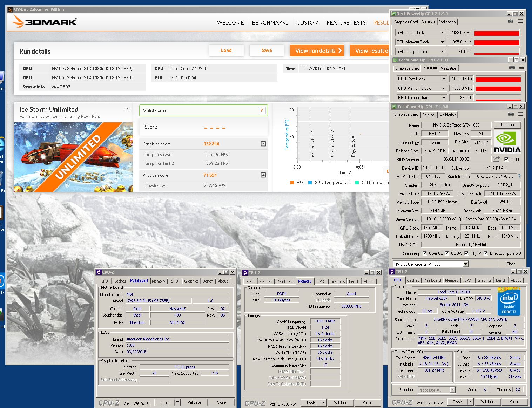Click title bar icon of CPU-Z CPU window

tap(392, 272)
